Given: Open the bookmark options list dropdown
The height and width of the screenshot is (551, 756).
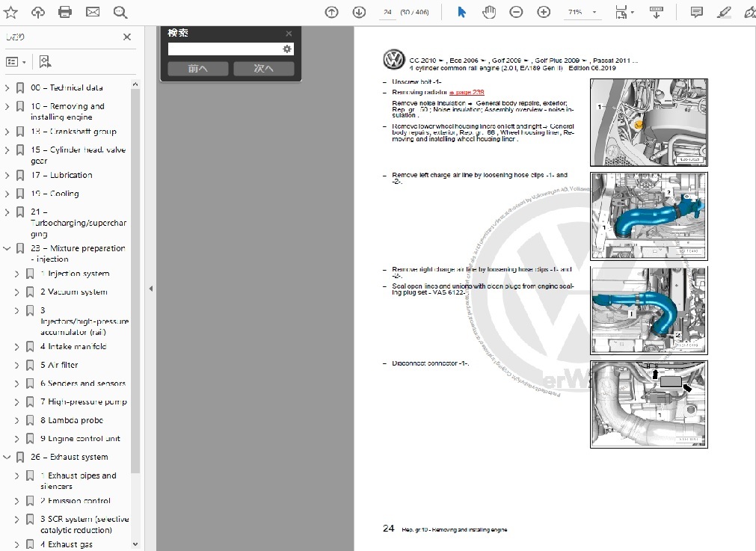Looking at the screenshot, I should coord(16,62).
